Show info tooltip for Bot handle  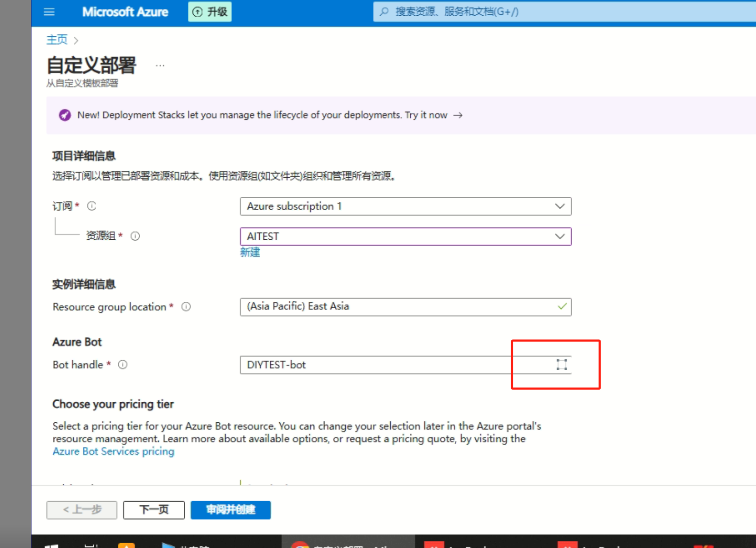[x=123, y=365]
